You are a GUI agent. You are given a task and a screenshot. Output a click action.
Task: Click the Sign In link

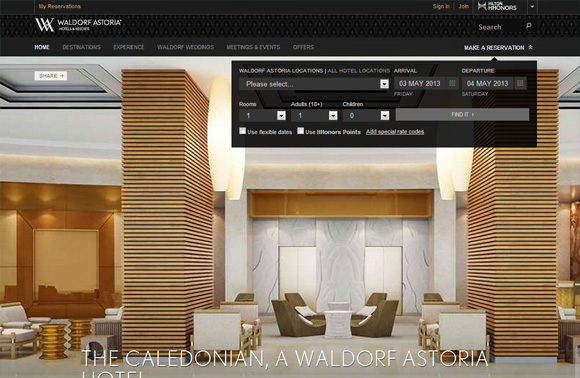tap(441, 6)
